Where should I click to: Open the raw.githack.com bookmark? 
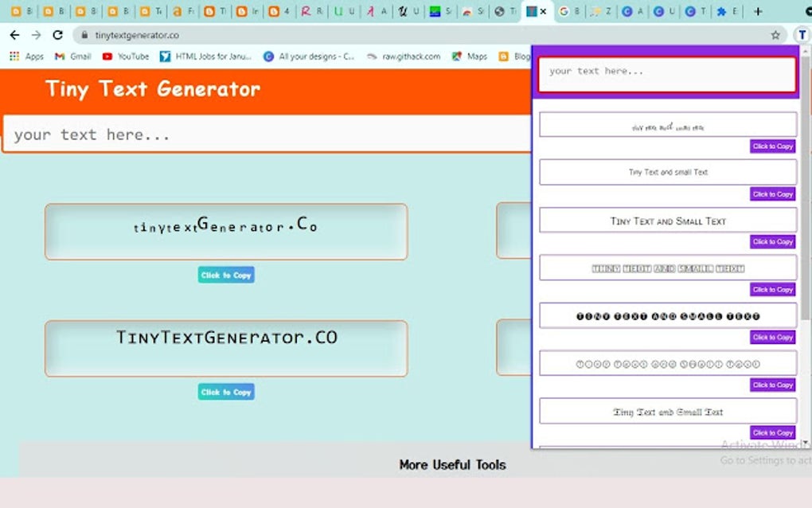(x=404, y=57)
